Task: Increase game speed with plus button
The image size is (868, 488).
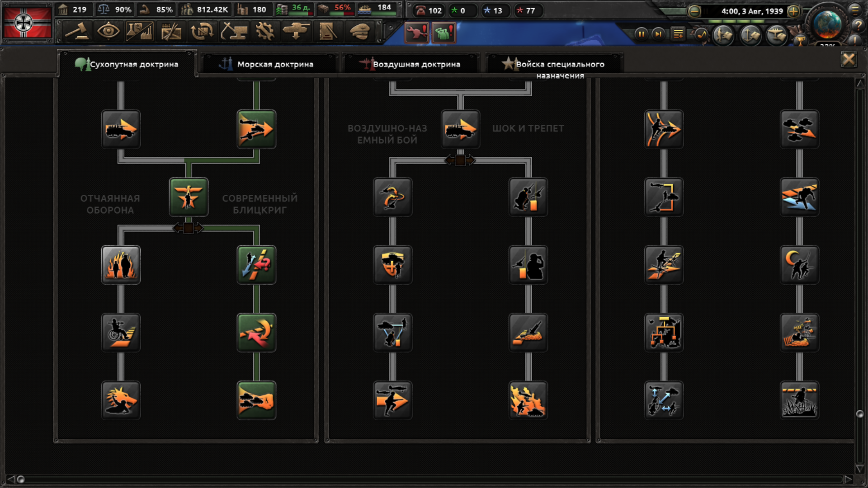Action: click(793, 11)
